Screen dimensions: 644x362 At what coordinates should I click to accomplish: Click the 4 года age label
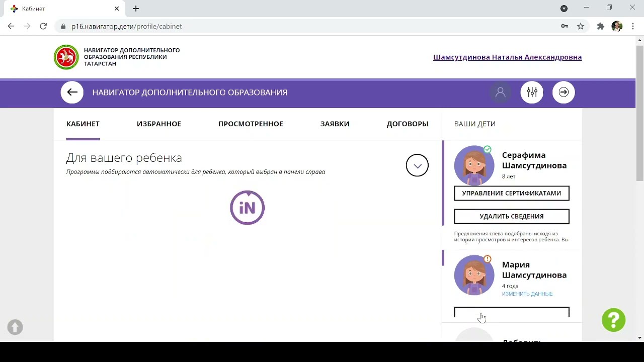tap(510, 286)
